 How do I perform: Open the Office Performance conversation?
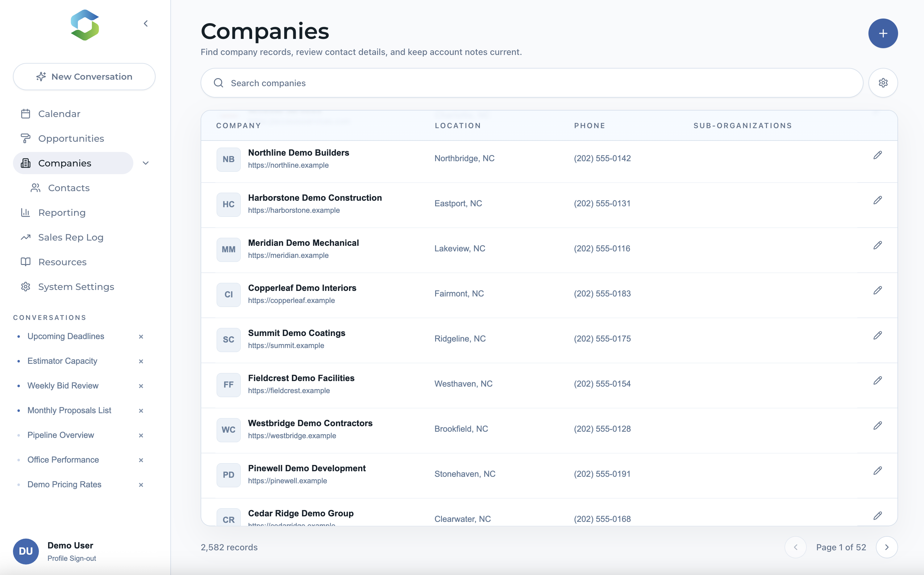coord(63,460)
